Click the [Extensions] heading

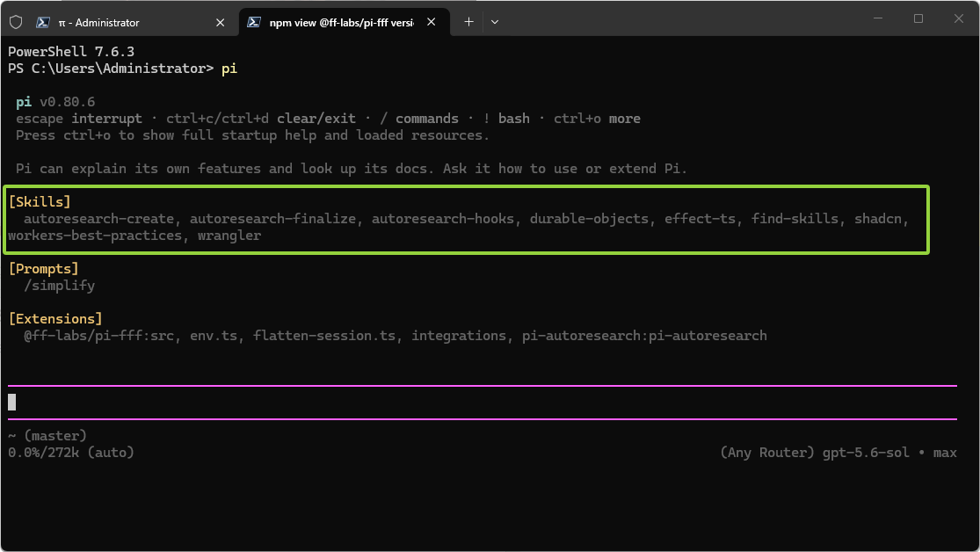click(55, 319)
